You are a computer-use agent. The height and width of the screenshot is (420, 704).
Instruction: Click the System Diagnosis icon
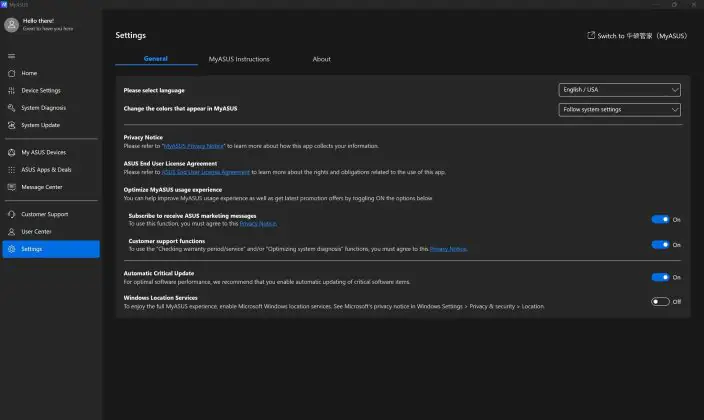tap(12, 108)
